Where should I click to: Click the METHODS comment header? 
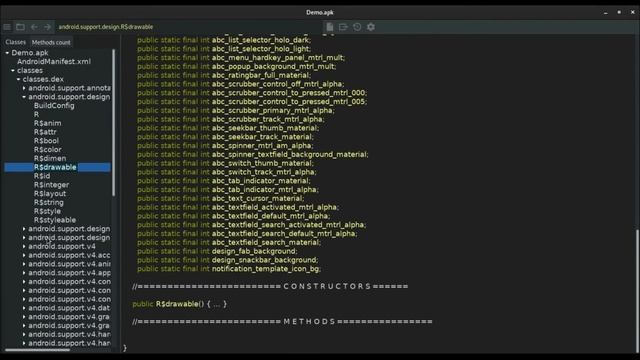tap(282, 322)
